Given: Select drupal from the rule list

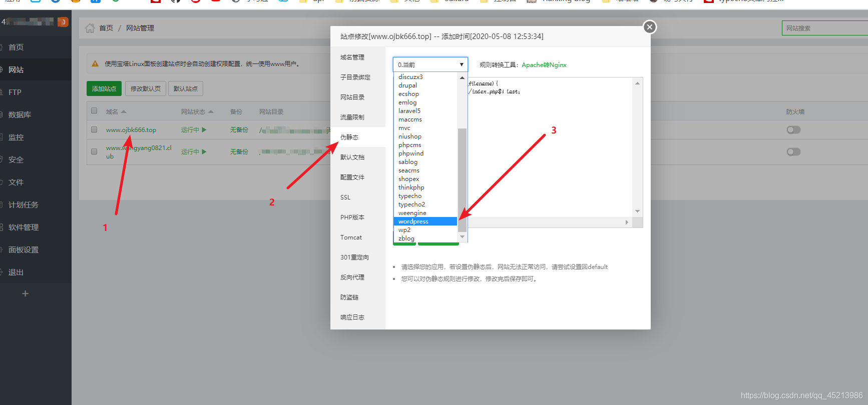Looking at the screenshot, I should coord(425,85).
